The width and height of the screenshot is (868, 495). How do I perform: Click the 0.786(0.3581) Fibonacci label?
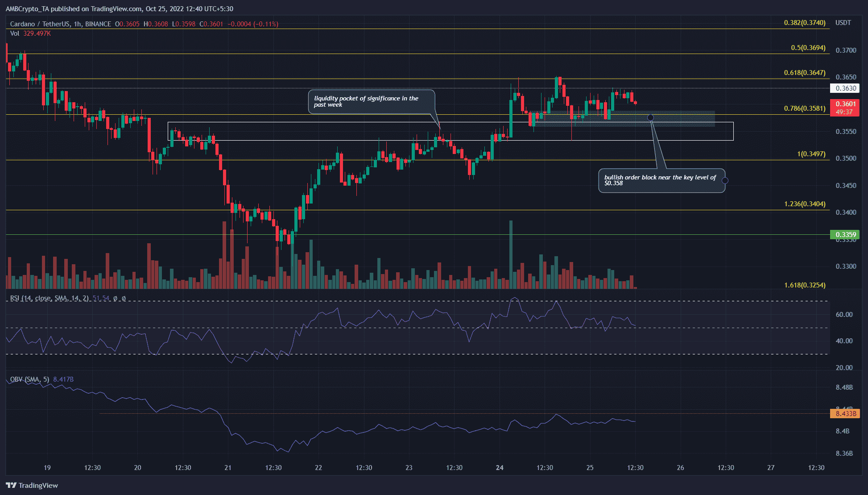(x=805, y=108)
